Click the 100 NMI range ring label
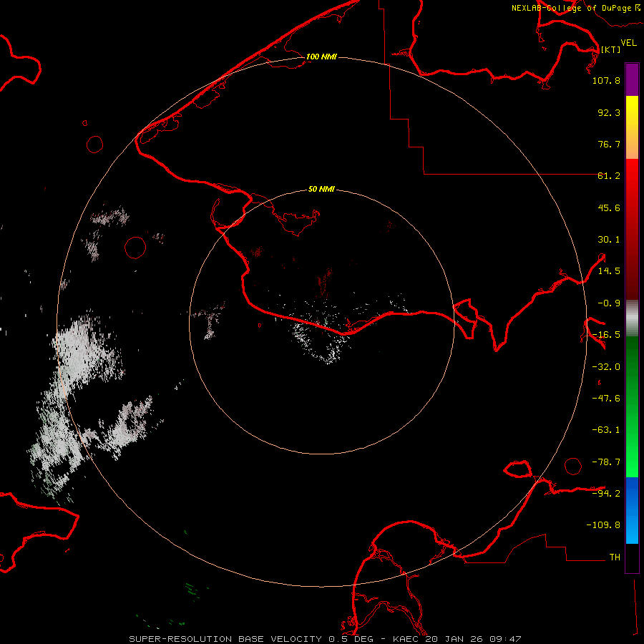644x644 pixels. click(321, 57)
